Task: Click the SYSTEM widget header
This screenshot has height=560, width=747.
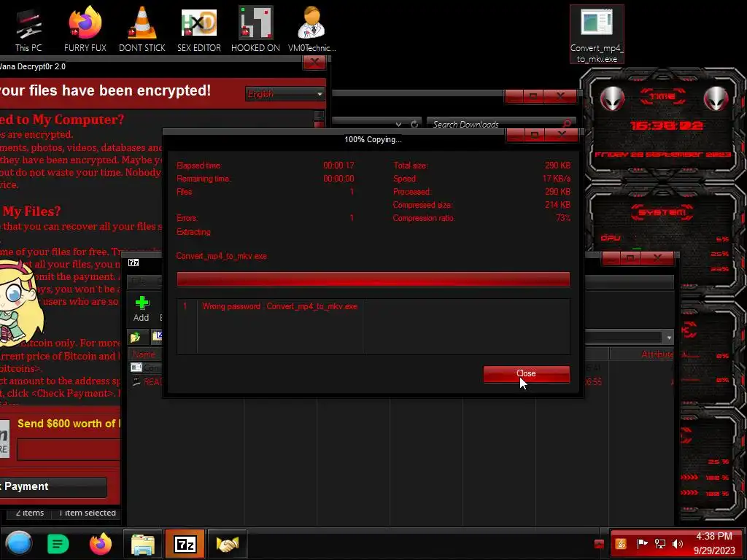Action: click(x=662, y=212)
